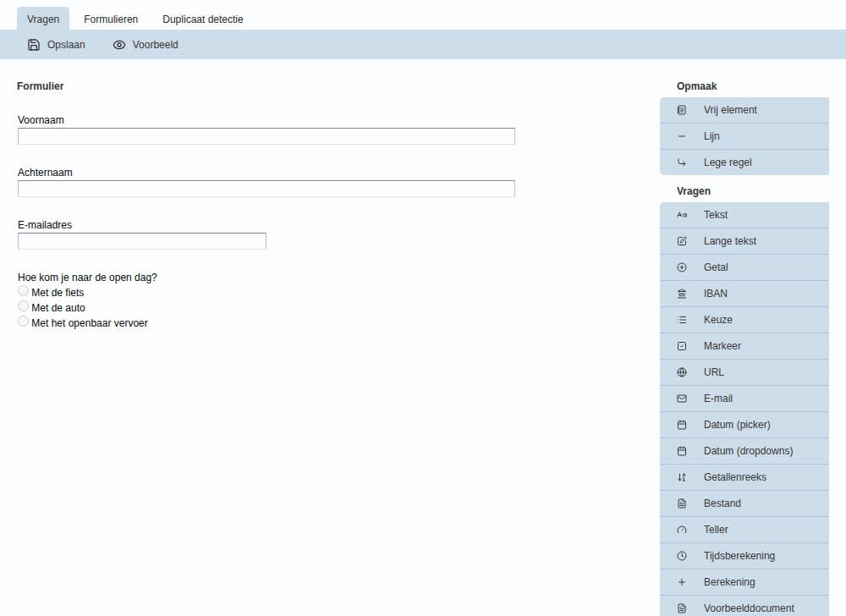
Task: Save the form with Opslaan
Action: point(57,45)
